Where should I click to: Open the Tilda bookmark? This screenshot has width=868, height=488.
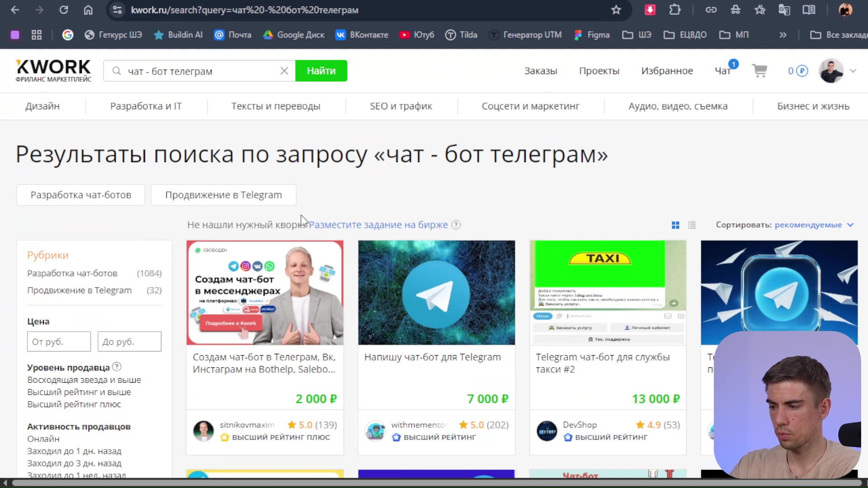pos(461,35)
